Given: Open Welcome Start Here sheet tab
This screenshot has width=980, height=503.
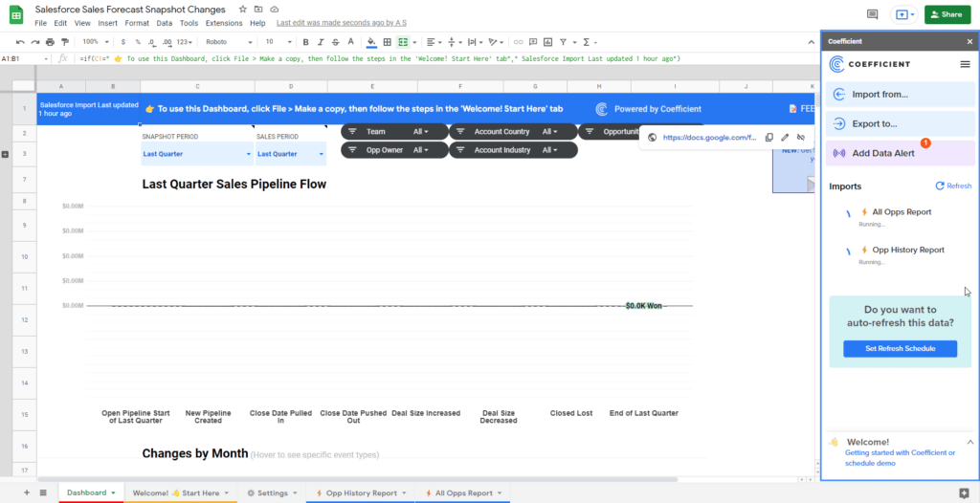Looking at the screenshot, I should [x=180, y=492].
